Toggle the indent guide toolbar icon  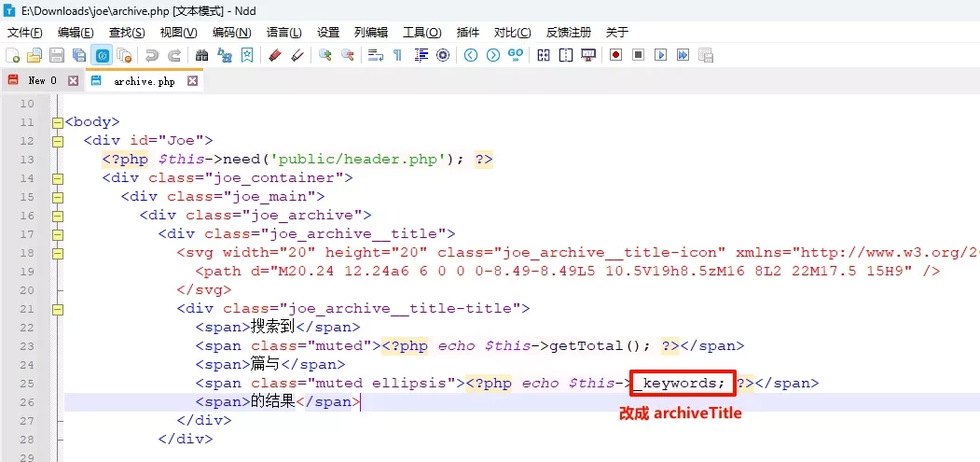[x=421, y=56]
